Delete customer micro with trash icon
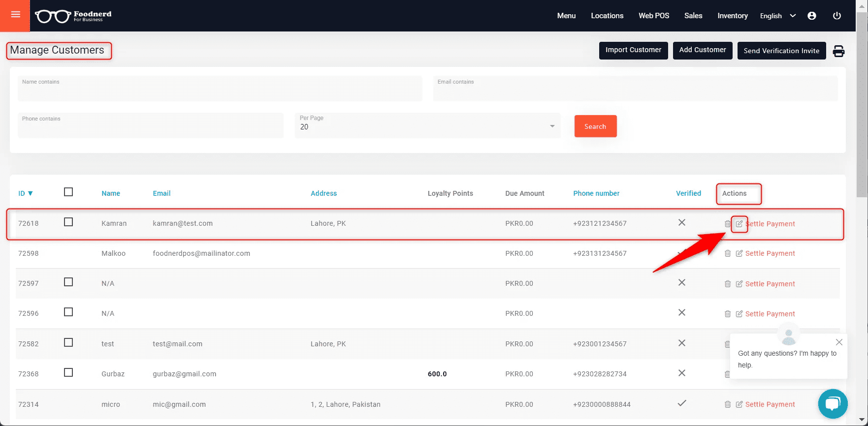This screenshot has width=868, height=426. pyautogui.click(x=728, y=404)
